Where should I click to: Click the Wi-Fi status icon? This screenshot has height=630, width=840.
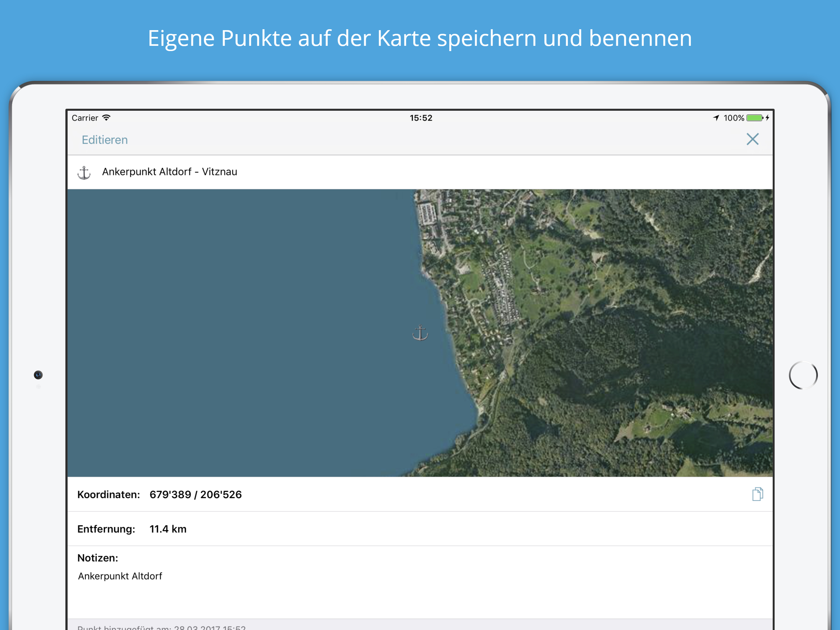pyautogui.click(x=107, y=118)
